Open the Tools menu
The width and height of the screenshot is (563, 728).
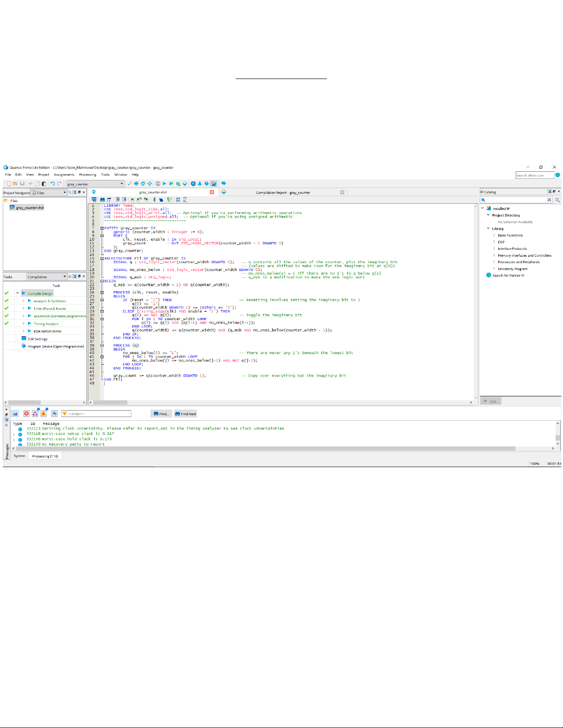click(105, 175)
